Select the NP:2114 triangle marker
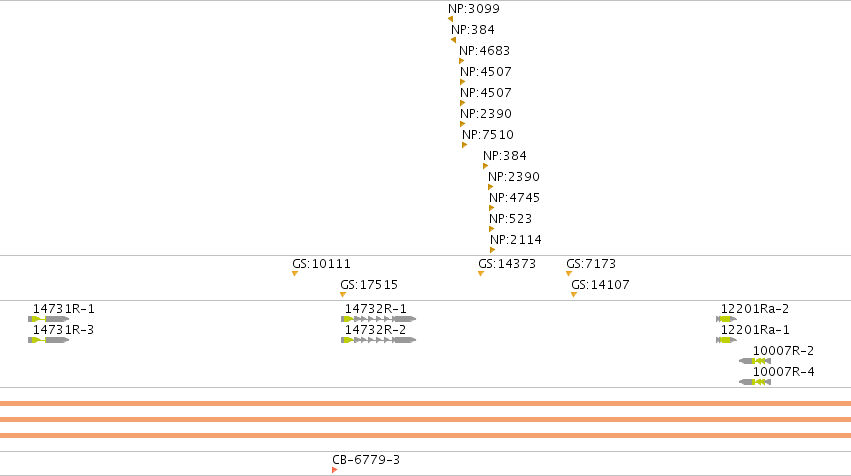Viewport: 851px width, 476px height. tap(493, 250)
